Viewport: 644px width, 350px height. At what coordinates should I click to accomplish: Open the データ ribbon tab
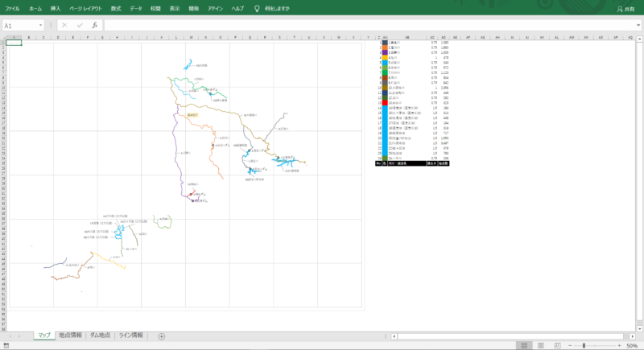pos(135,8)
